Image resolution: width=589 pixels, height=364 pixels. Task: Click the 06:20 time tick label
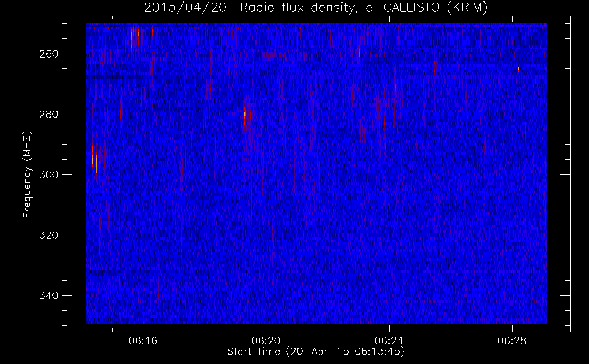[x=266, y=341]
